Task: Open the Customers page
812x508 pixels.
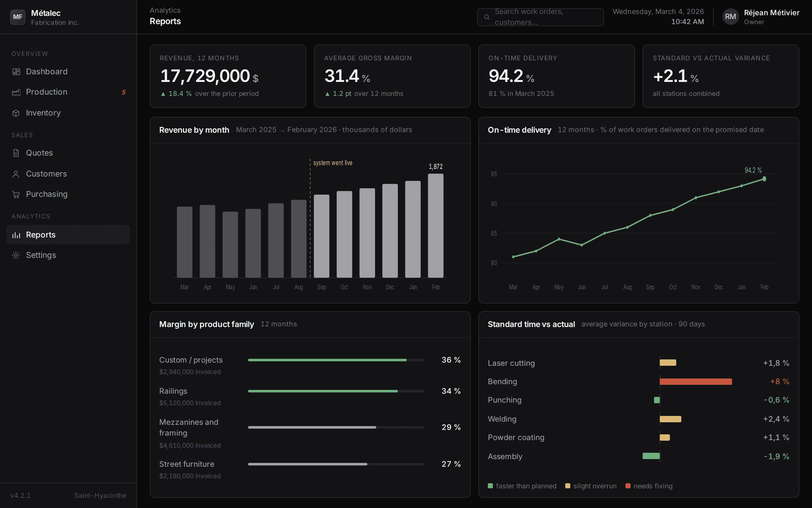Action: [x=68, y=174]
